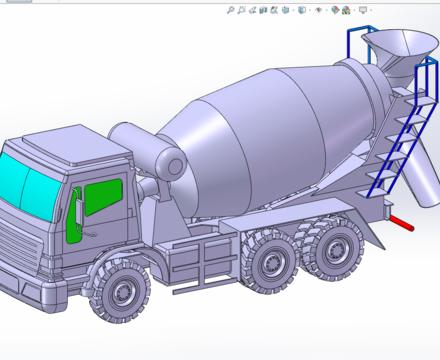Click the Apply Scene icon

tap(346, 10)
